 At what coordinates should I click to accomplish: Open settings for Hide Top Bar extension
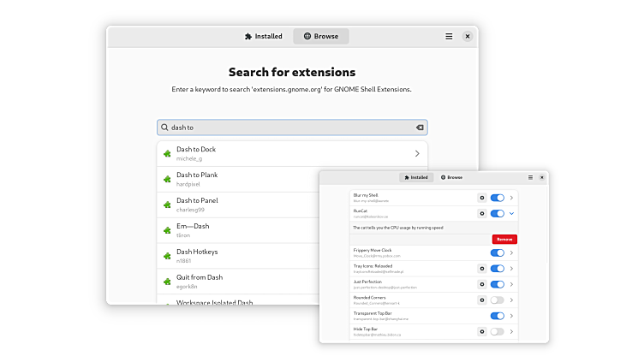(x=482, y=332)
